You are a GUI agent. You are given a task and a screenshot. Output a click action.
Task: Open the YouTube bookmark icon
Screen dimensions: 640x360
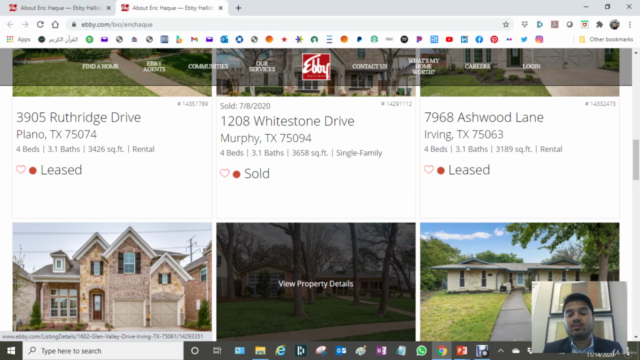click(x=449, y=39)
